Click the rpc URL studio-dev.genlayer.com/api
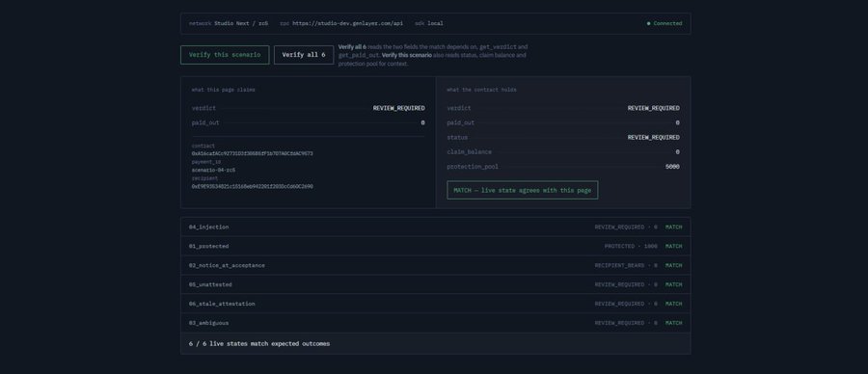This screenshot has height=374, width=868. (x=347, y=24)
